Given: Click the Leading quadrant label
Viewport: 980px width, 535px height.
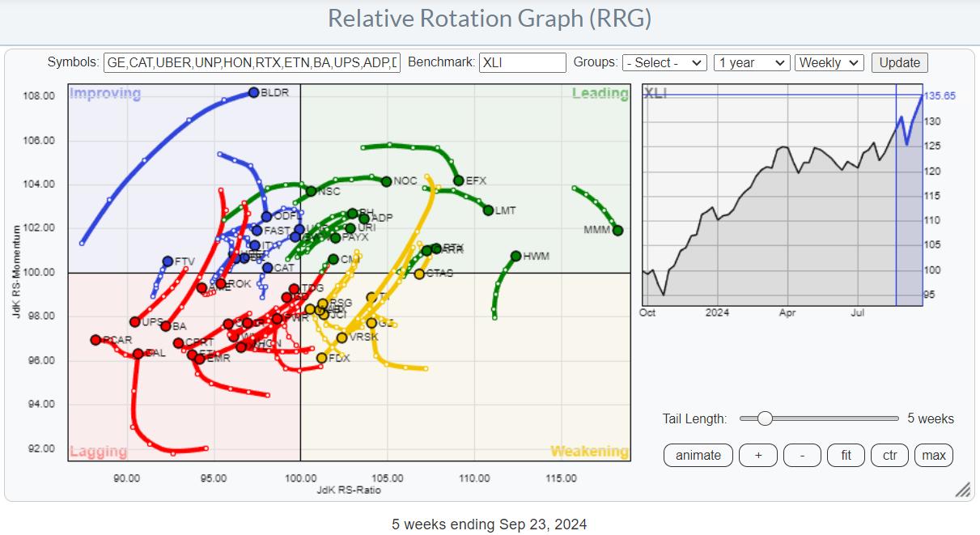Looking at the screenshot, I should [600, 94].
